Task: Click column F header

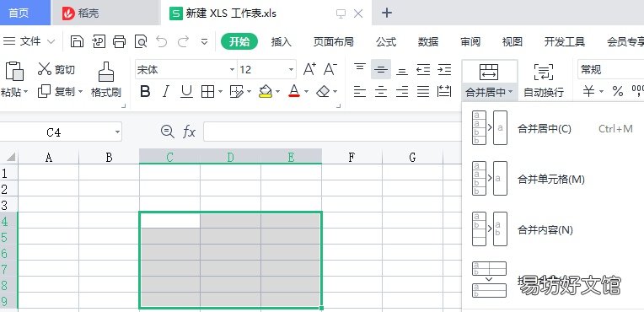Action: coord(352,157)
